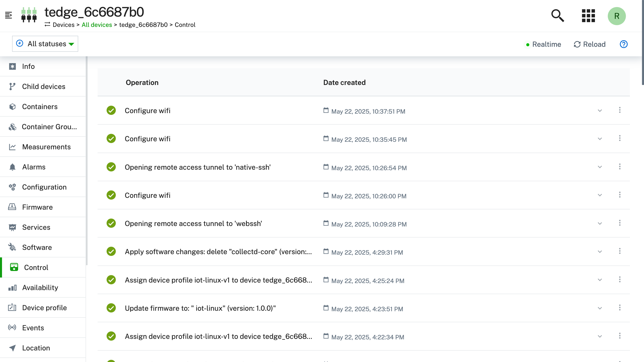Follow the All devices breadcrumb link

[x=97, y=25]
